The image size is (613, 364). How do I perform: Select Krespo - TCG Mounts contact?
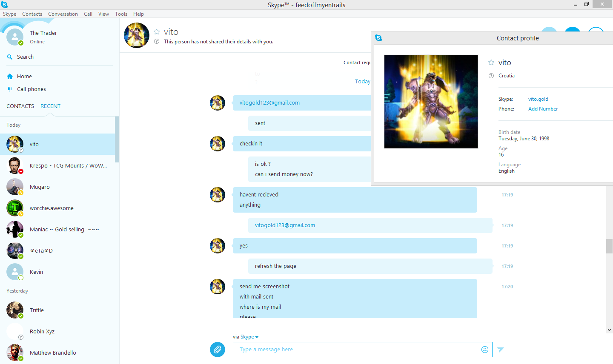tap(57, 165)
